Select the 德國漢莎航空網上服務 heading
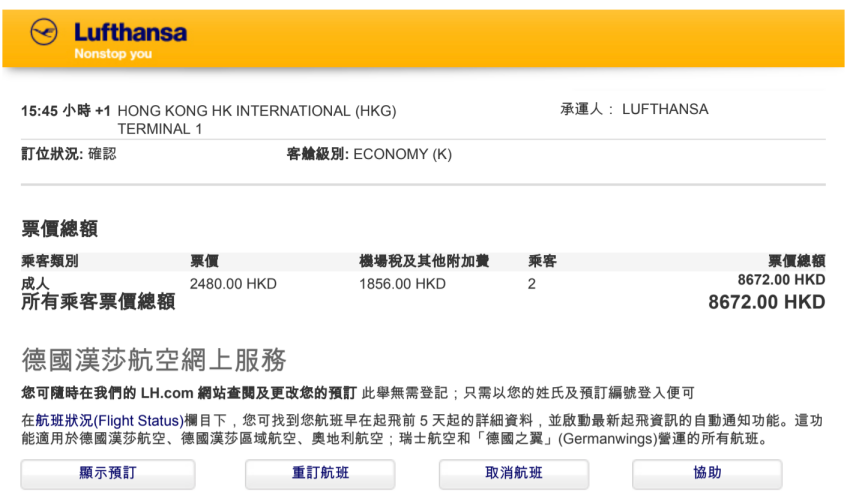 (154, 360)
